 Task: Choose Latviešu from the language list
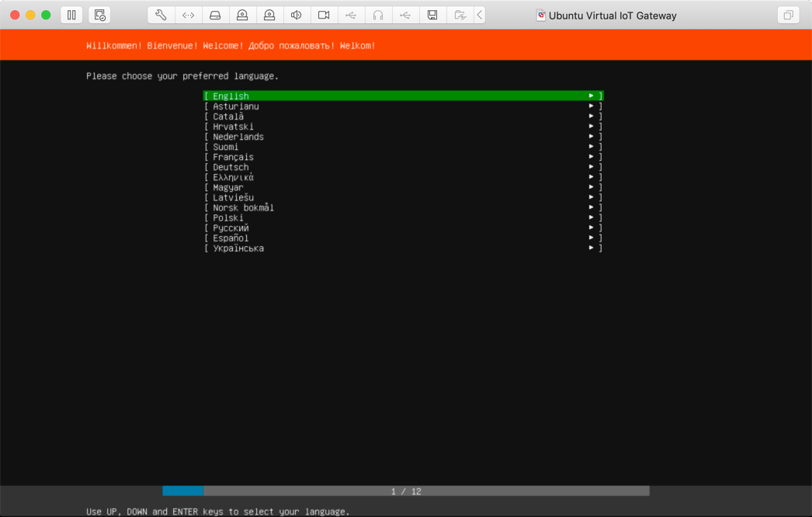tap(404, 197)
